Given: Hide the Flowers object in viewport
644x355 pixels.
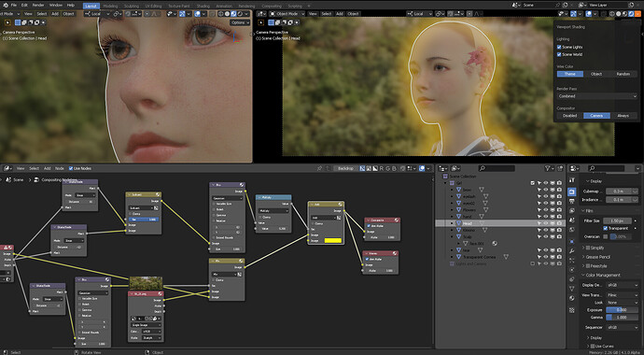Looking at the screenshot, I should point(546,209).
